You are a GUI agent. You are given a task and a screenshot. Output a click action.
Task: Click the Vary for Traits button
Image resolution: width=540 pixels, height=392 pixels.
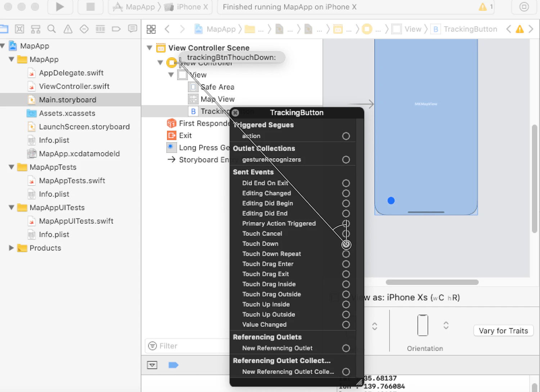[x=503, y=331]
